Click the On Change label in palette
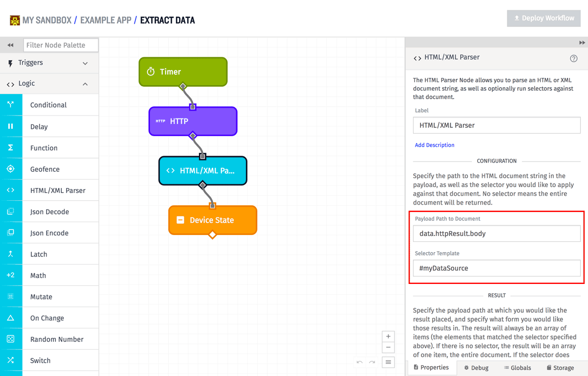 pyautogui.click(x=47, y=318)
